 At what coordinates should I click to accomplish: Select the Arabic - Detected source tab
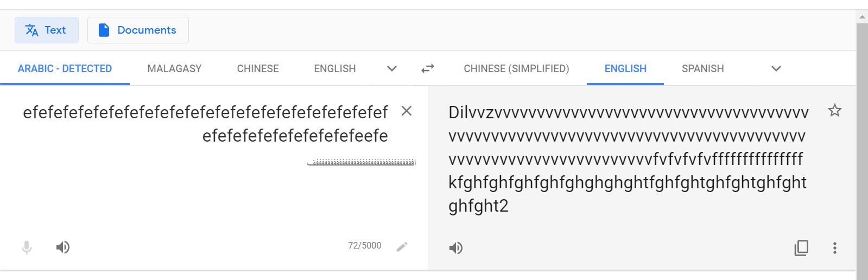coord(65,68)
